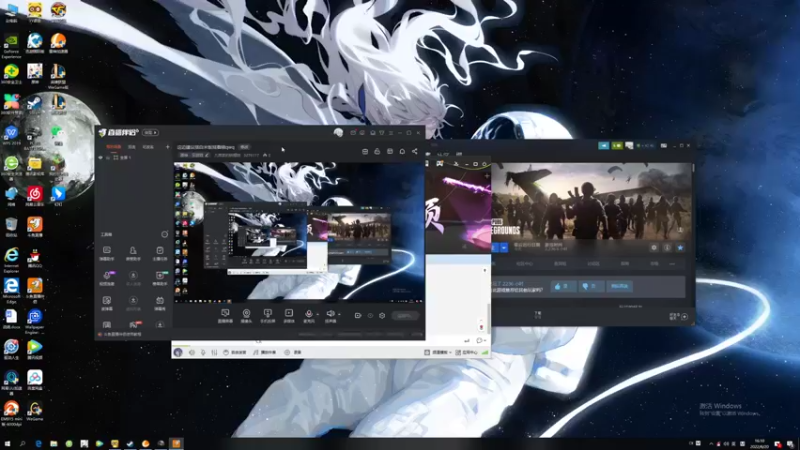
Task: Toggle the eye preview icon in streaming toolbar
Action: click(x=370, y=315)
